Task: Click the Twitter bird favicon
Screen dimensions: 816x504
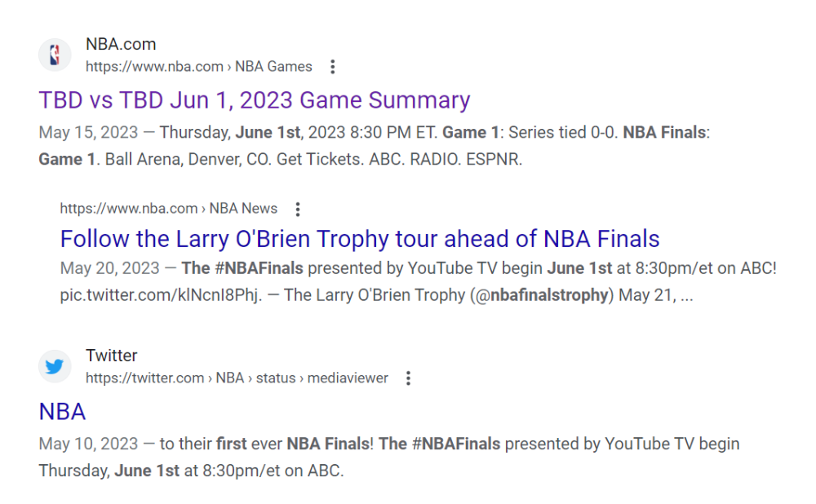Action: click(55, 366)
